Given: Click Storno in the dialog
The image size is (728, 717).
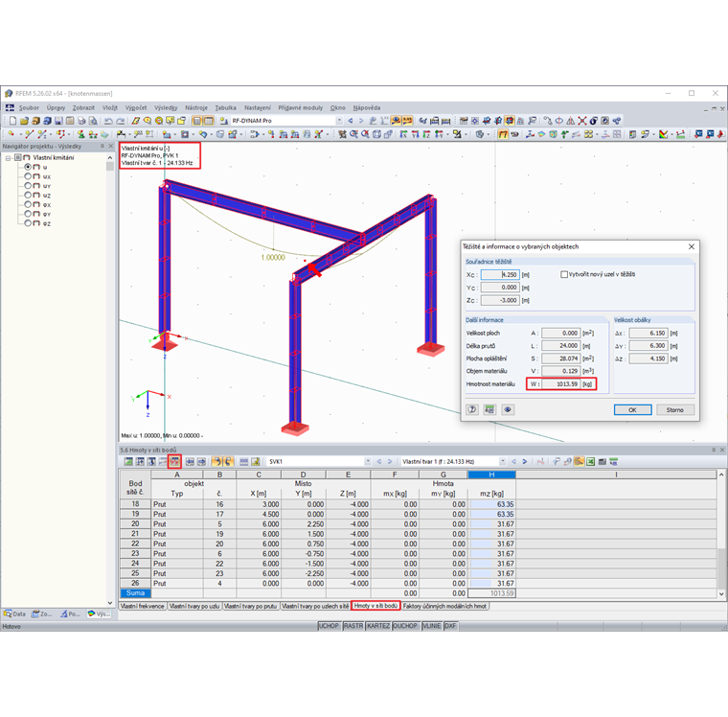Looking at the screenshot, I should pos(675,410).
